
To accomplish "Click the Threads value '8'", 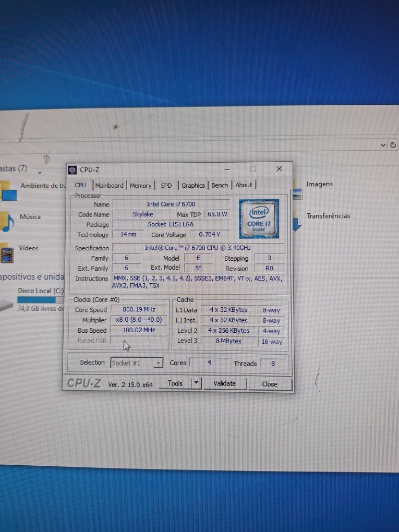I will click(x=273, y=364).
